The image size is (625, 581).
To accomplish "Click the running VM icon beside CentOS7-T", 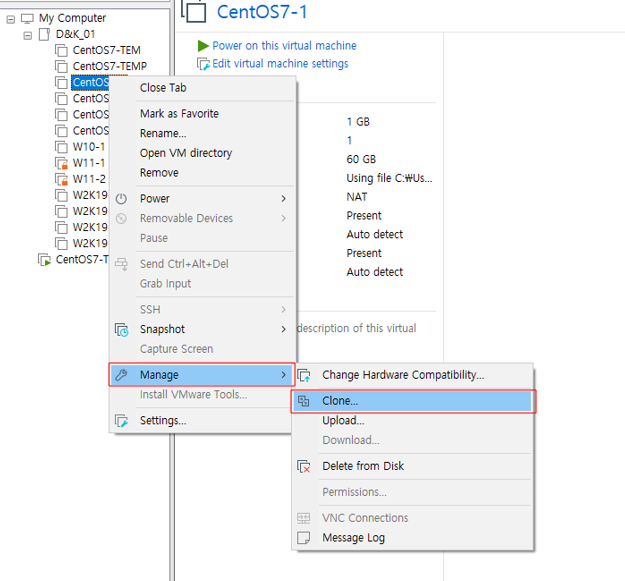I will tap(45, 260).
